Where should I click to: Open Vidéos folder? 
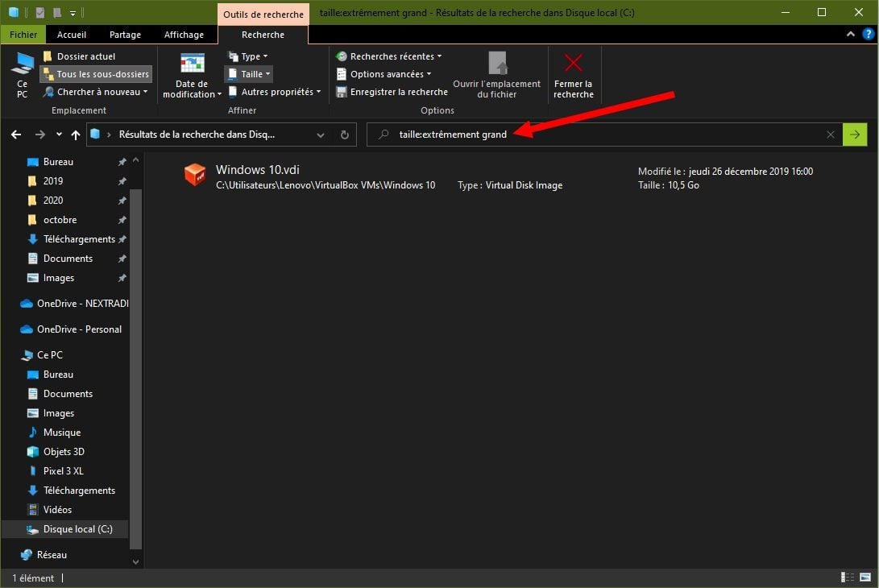[x=57, y=510]
